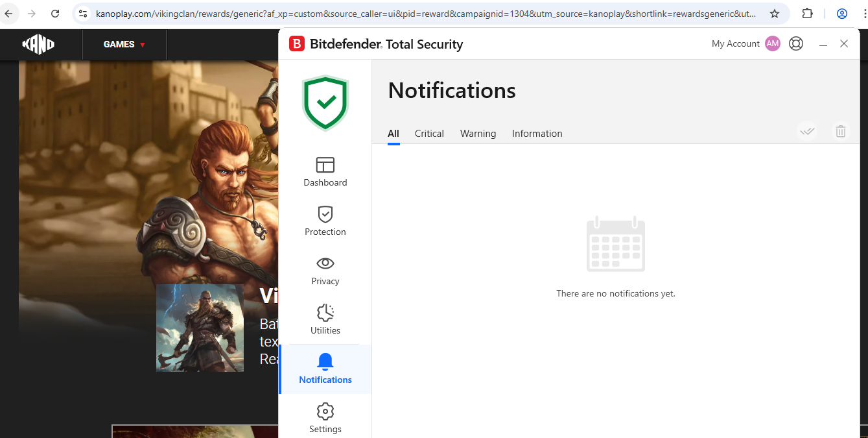Screen dimensions: 868x438
Task: Delete all notifications with trash icon
Action: coord(841,131)
